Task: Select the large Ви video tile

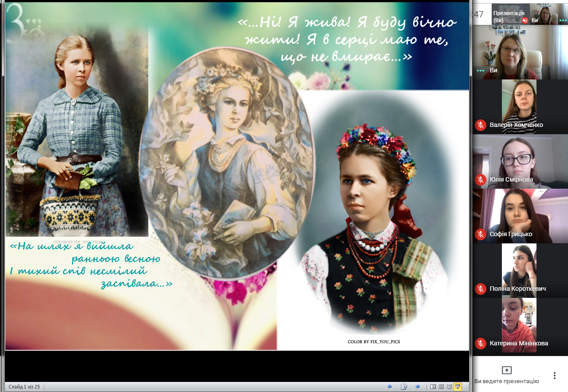Action: [520, 52]
